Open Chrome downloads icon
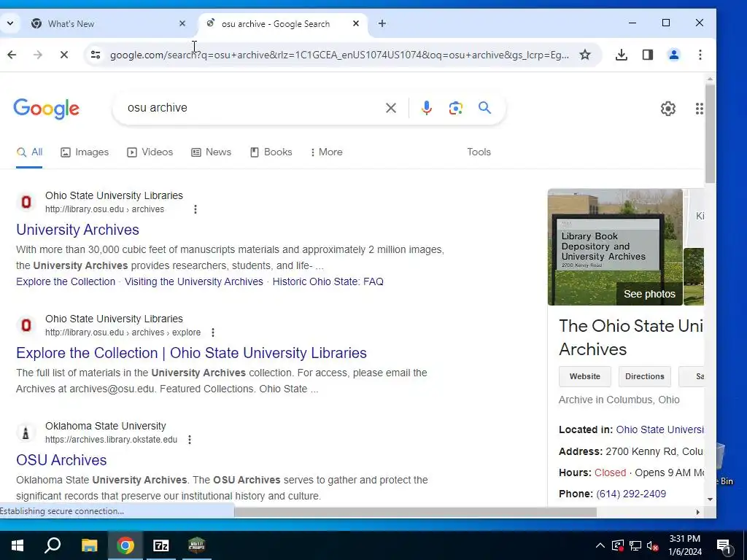The width and height of the screenshot is (747, 560). [622, 55]
